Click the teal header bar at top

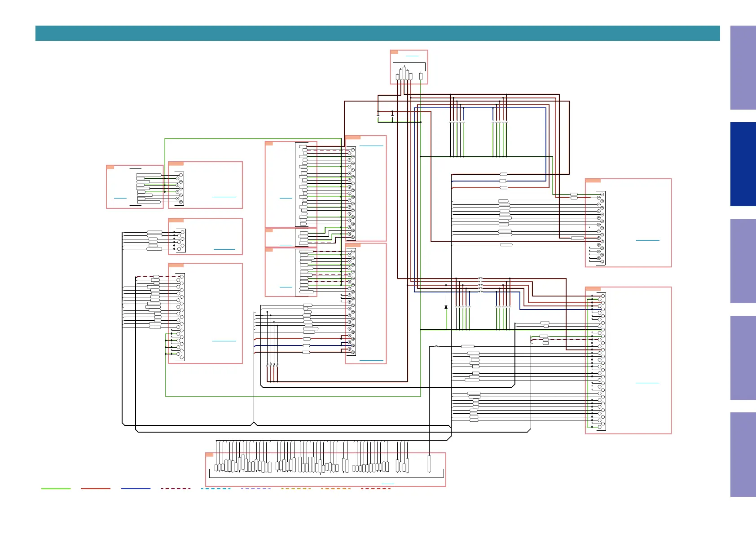(x=378, y=33)
